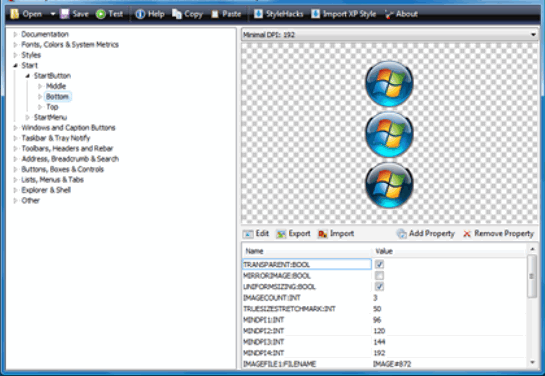Click the Import XP Style label
545x376 pixels.
click(349, 14)
